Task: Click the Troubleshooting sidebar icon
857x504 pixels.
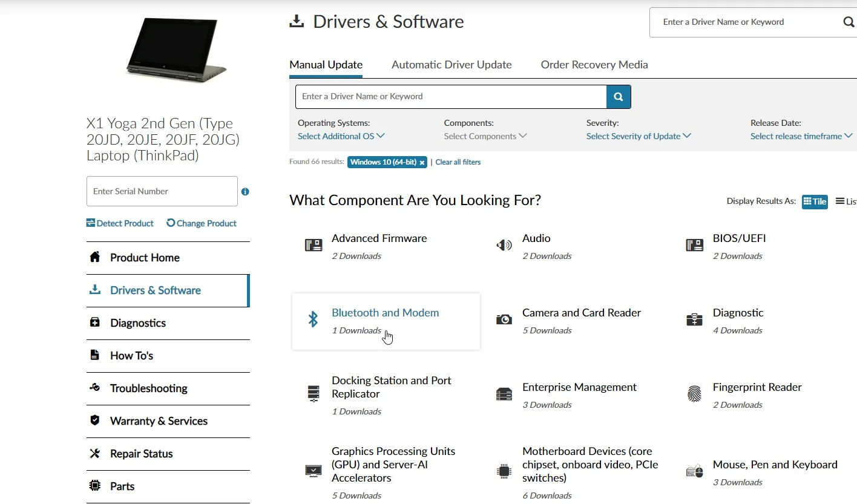Action: 94,387
